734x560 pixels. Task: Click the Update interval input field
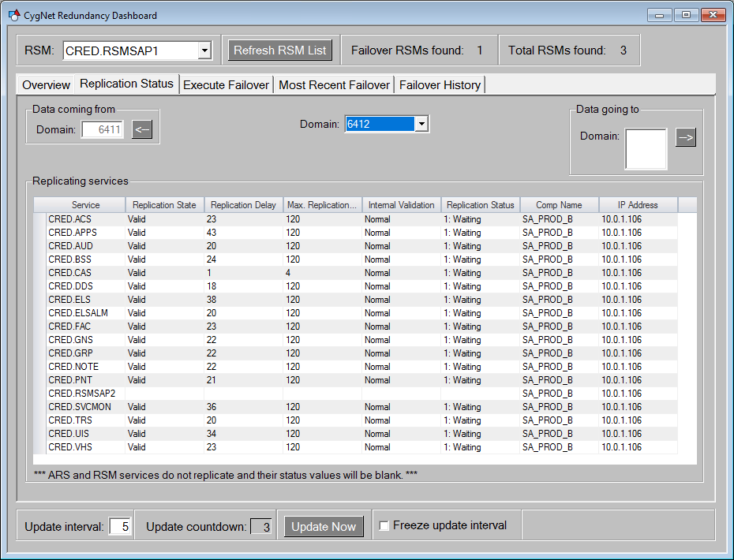[120, 527]
